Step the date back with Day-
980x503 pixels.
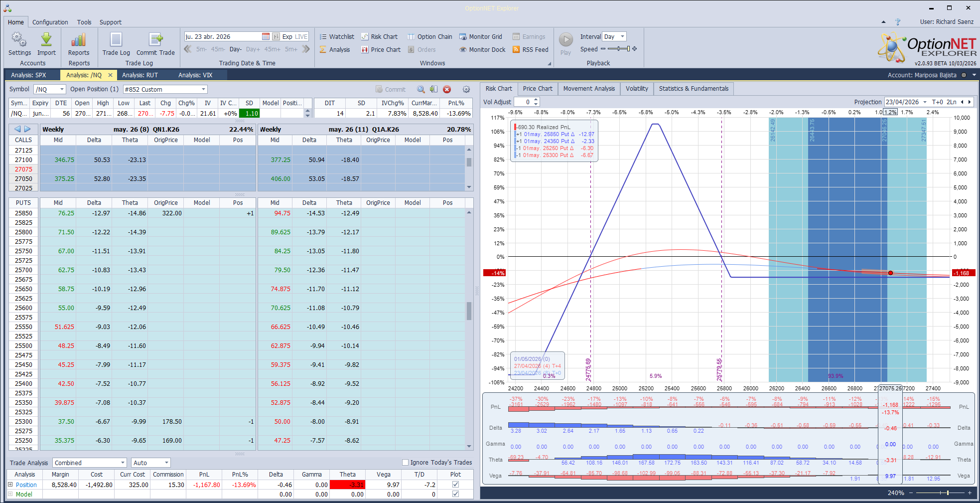tap(236, 49)
